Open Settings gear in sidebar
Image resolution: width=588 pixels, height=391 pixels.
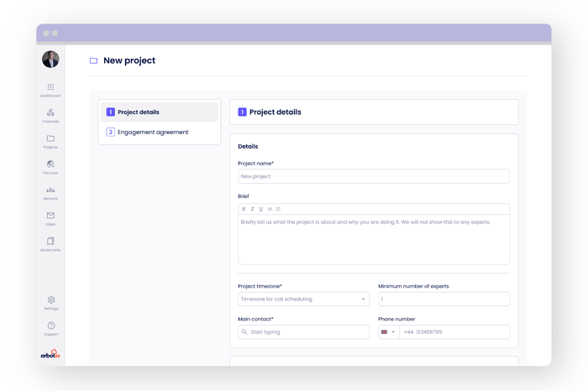pos(50,301)
